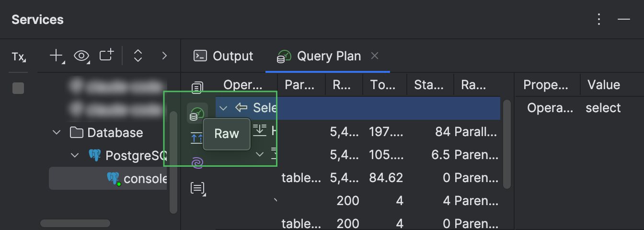Close the Query Plan tab

pyautogui.click(x=375, y=56)
